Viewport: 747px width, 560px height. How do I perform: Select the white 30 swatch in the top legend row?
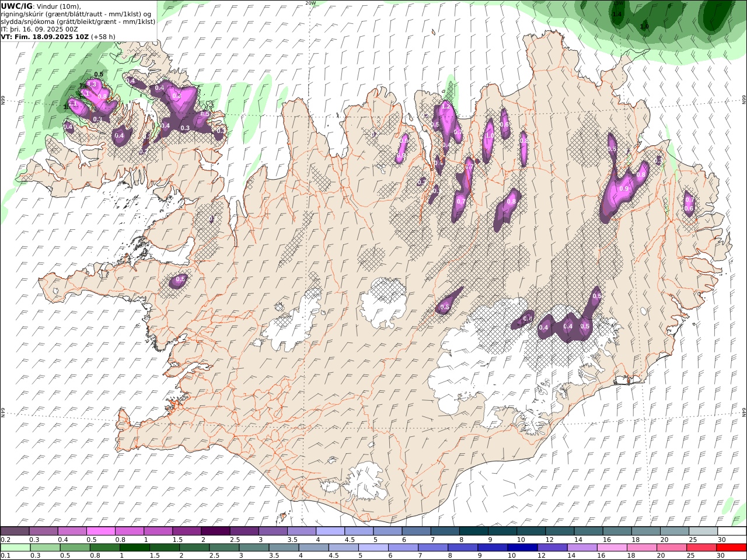pyautogui.click(x=732, y=531)
